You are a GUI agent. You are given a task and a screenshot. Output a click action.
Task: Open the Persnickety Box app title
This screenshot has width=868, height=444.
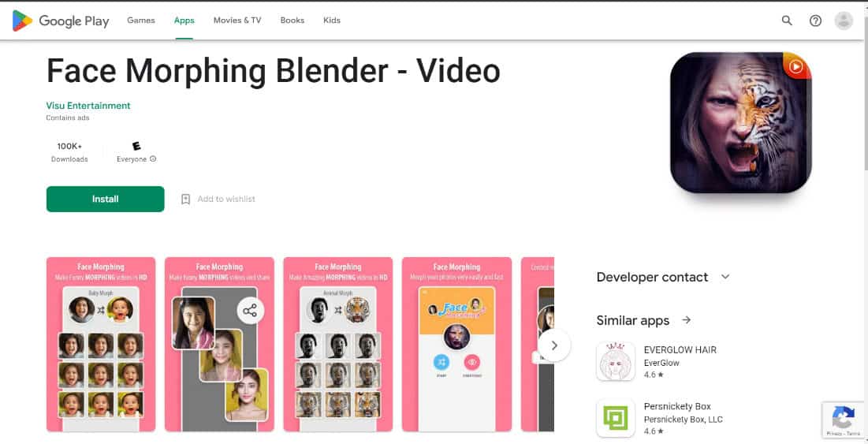pos(677,406)
